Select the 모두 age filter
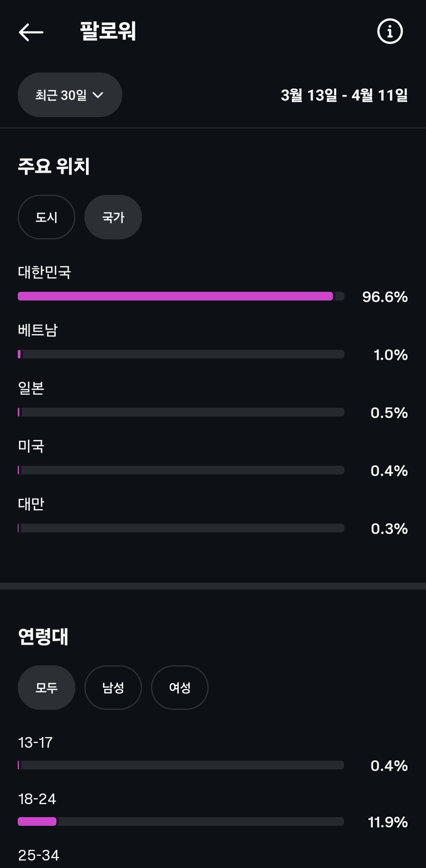 pos(47,688)
